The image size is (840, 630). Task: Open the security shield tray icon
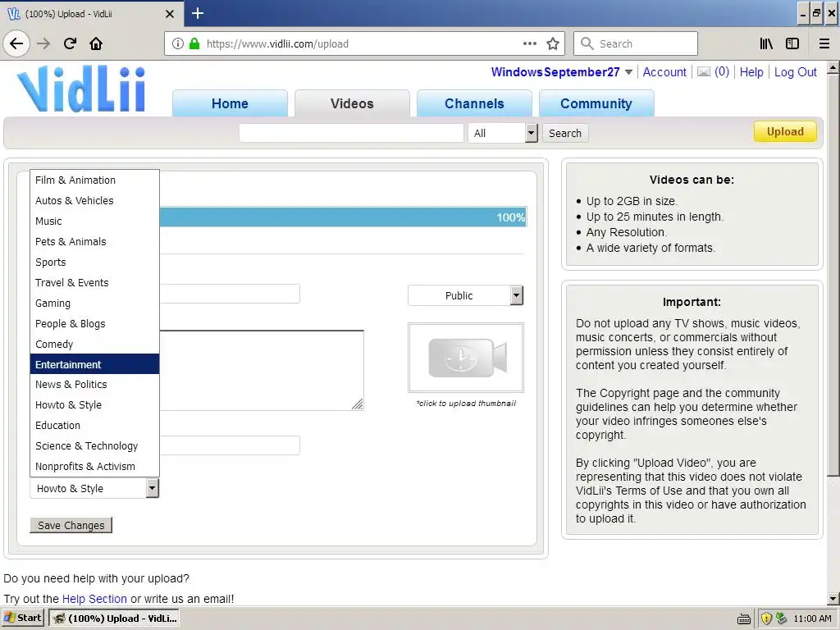(766, 619)
